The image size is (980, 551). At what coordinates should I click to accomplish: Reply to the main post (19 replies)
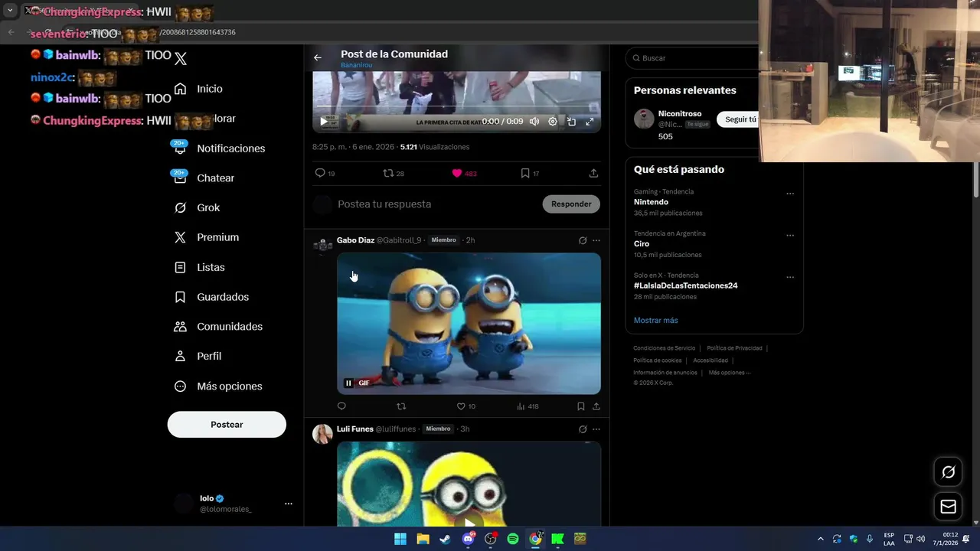tap(325, 174)
